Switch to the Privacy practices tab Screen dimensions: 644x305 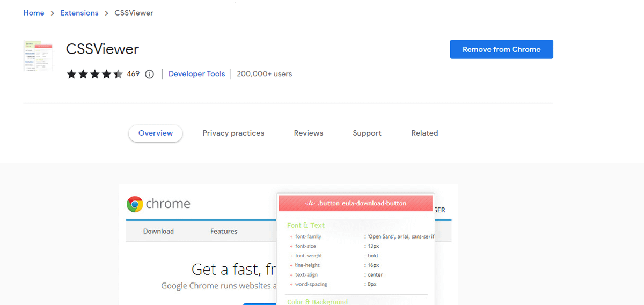point(233,133)
